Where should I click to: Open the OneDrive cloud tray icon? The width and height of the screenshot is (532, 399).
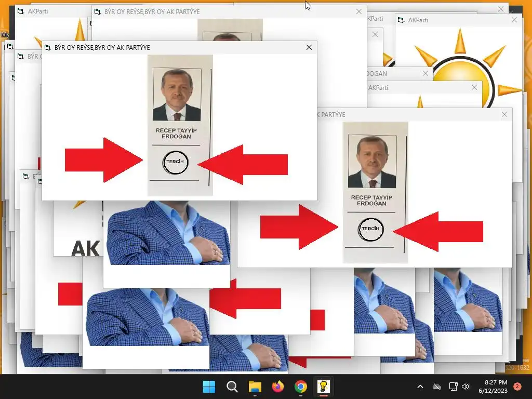[437, 387]
